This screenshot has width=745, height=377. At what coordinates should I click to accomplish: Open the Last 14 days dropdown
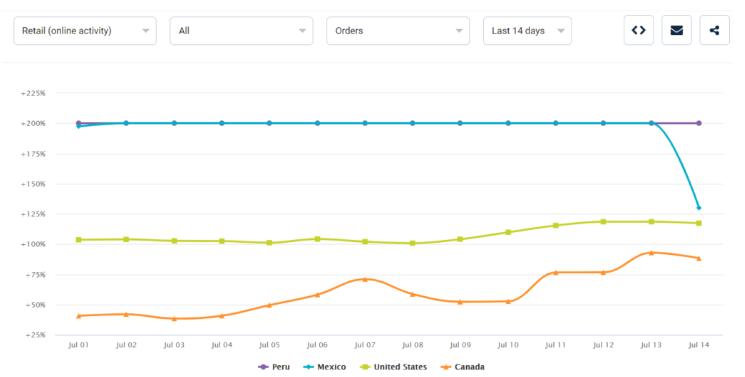coord(527,31)
